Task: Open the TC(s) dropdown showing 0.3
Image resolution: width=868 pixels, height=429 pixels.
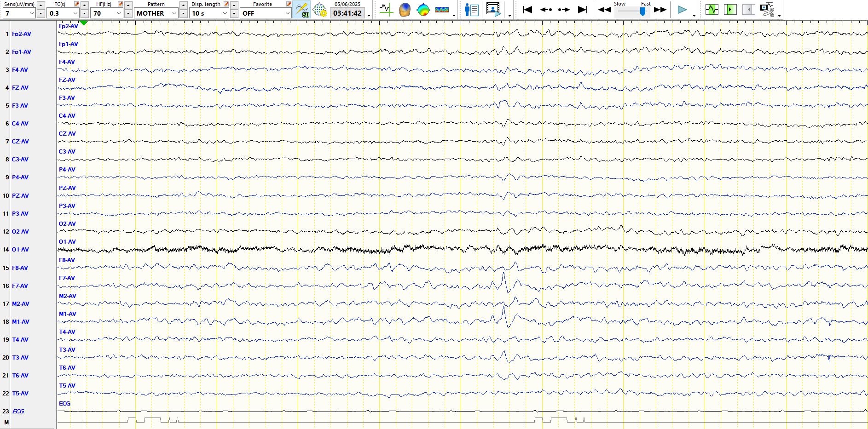Action: coord(63,13)
